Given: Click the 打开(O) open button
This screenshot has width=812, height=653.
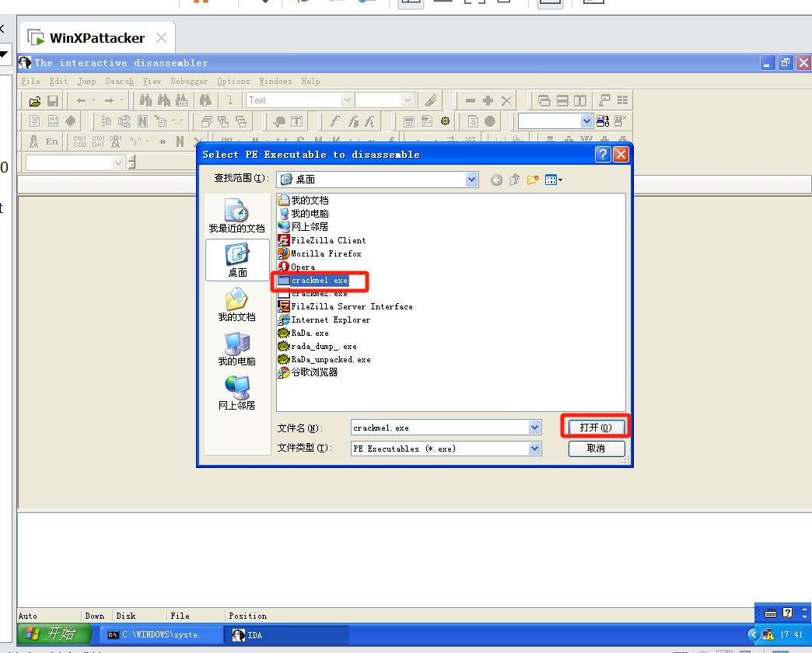Looking at the screenshot, I should (596, 428).
